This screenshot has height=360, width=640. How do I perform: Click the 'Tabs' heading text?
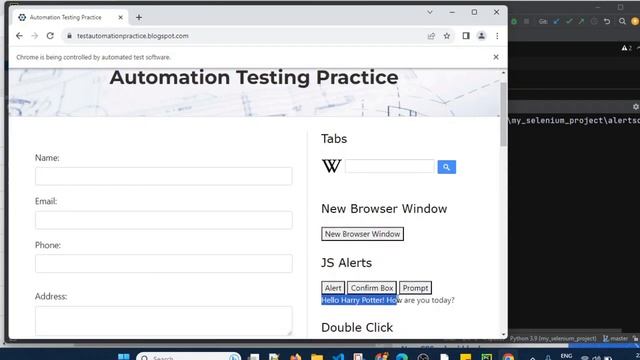334,139
